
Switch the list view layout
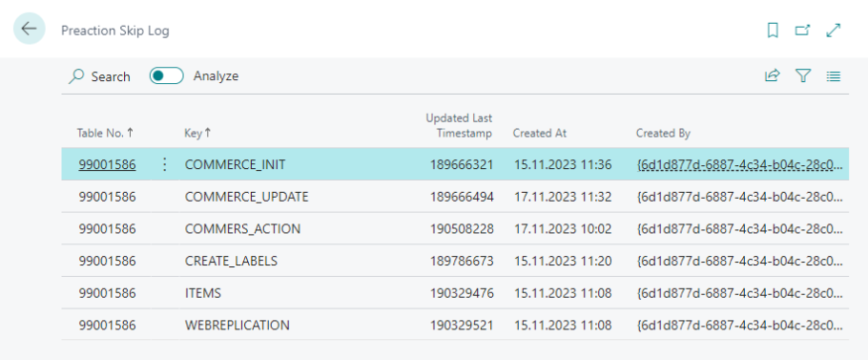(833, 75)
